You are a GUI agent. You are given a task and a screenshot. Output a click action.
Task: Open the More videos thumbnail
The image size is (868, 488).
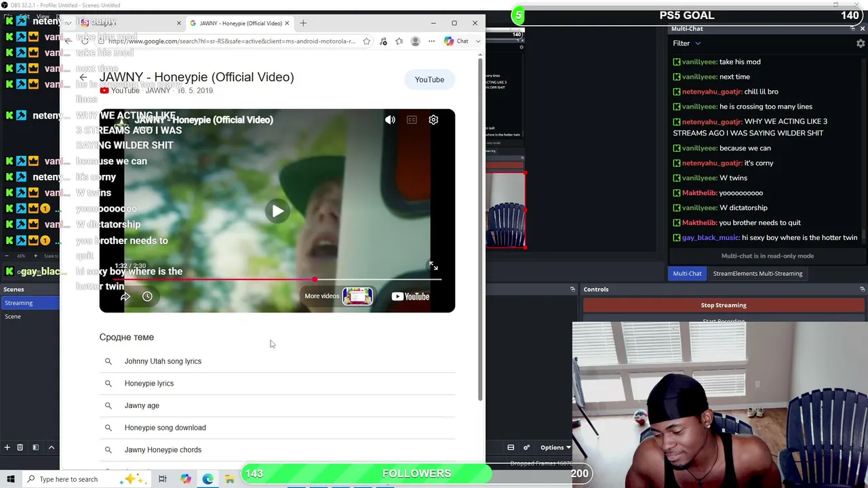357,296
